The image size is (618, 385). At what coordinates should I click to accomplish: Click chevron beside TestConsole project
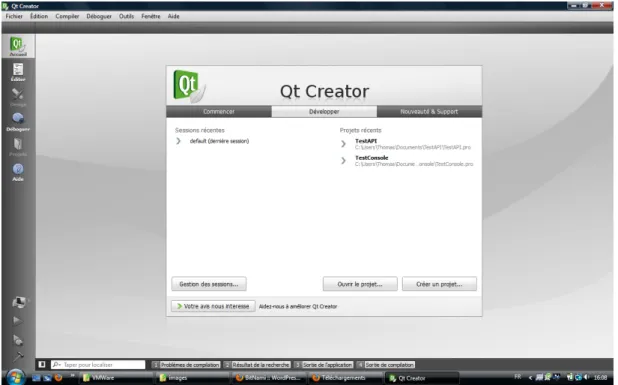pos(343,161)
